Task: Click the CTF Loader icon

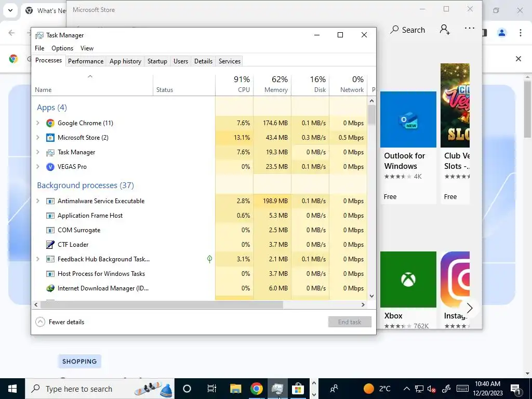Action: (x=50, y=245)
